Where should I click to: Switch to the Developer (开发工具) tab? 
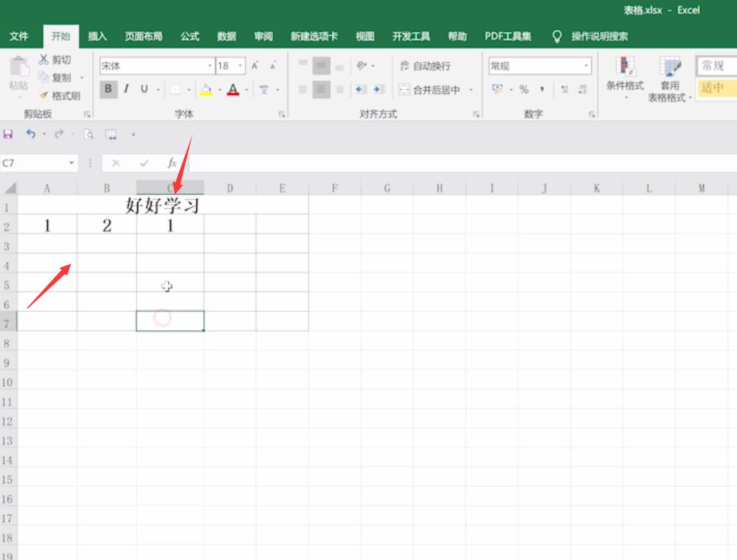(x=411, y=36)
